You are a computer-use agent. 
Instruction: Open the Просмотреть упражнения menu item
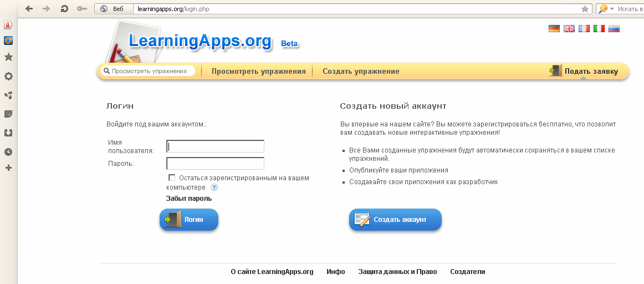pyautogui.click(x=258, y=71)
